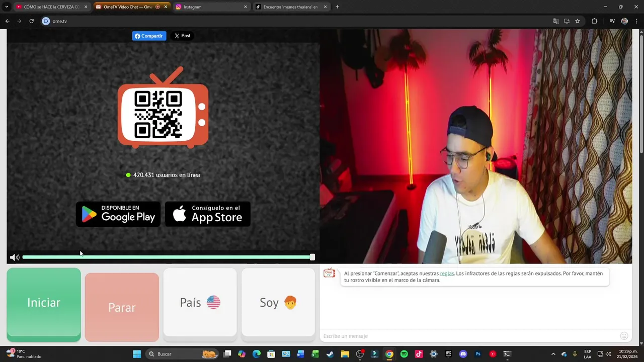This screenshot has height=362, width=644.
Task: Click the 420.431 usuarios en línea text
Action: point(167,175)
